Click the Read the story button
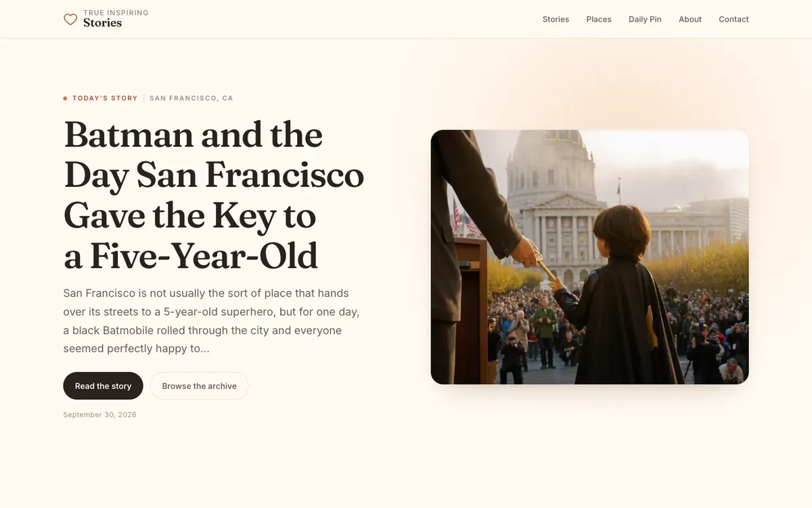Viewport: 812px width, 508px height. pos(103,386)
